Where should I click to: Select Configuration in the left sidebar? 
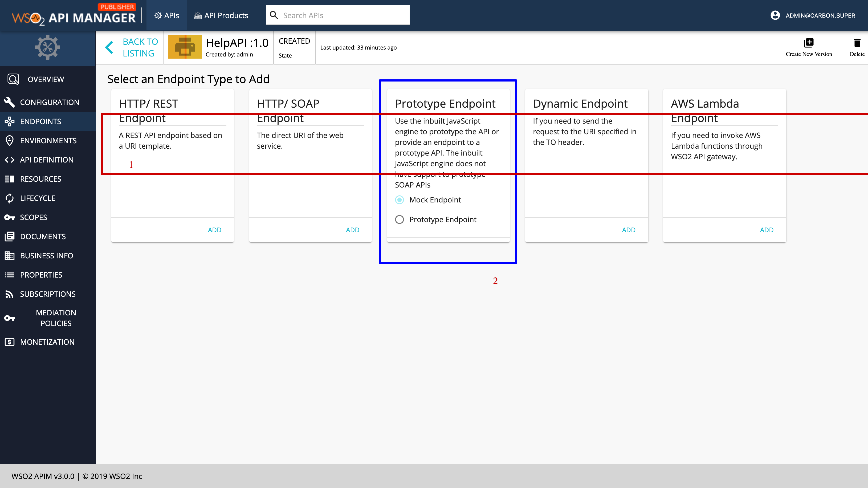[x=50, y=102]
